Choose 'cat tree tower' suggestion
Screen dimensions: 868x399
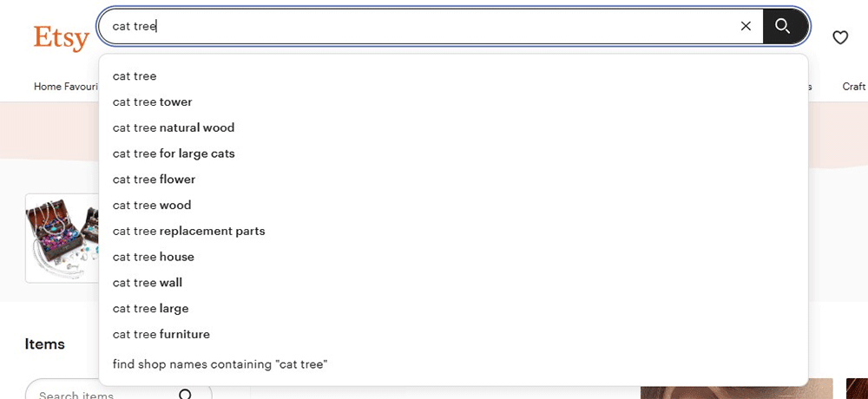click(x=153, y=102)
